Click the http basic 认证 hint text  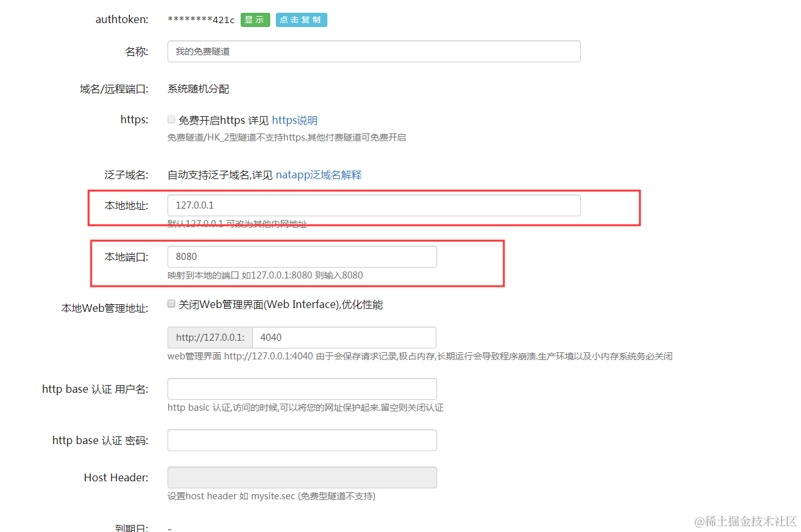coord(306,408)
